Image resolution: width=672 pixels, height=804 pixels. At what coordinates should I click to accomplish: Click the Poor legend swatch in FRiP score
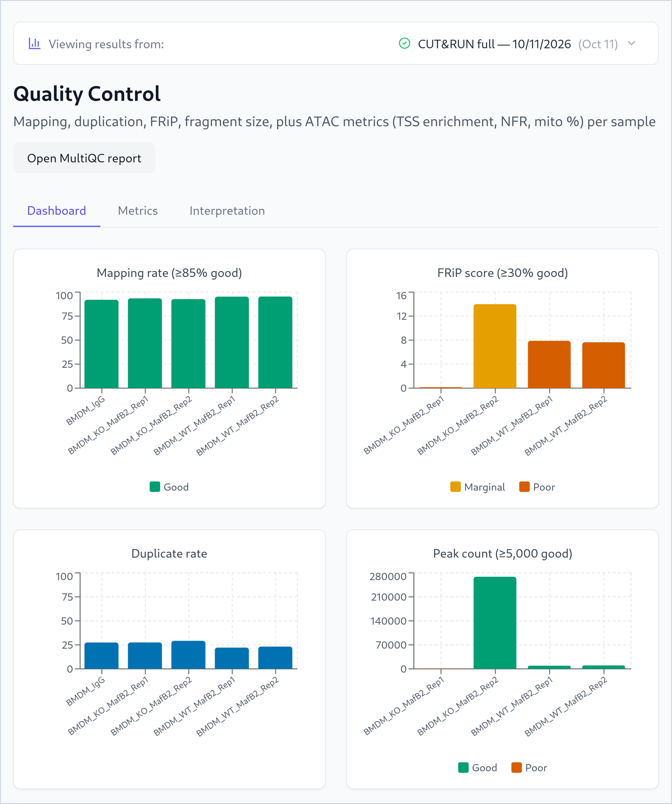pos(525,487)
